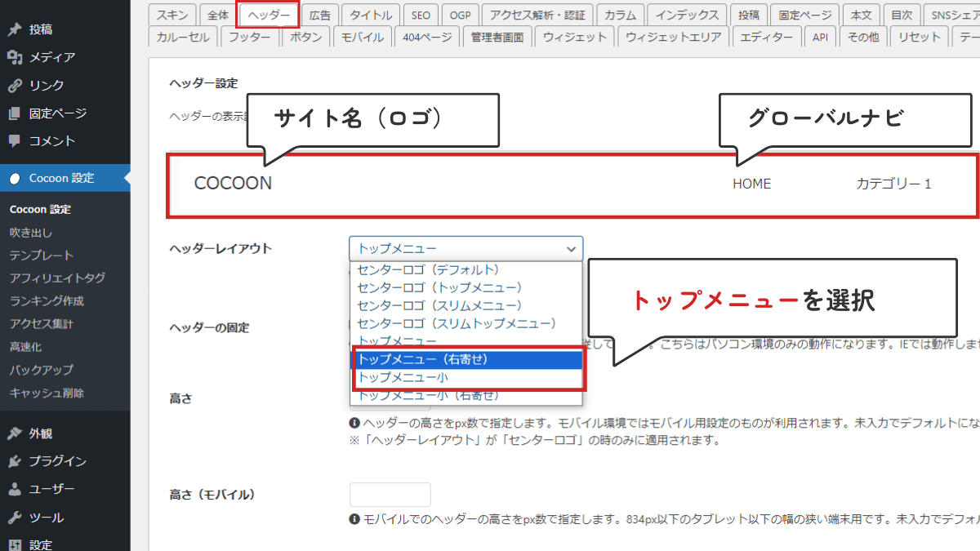Switch to the フッター tab

[250, 37]
